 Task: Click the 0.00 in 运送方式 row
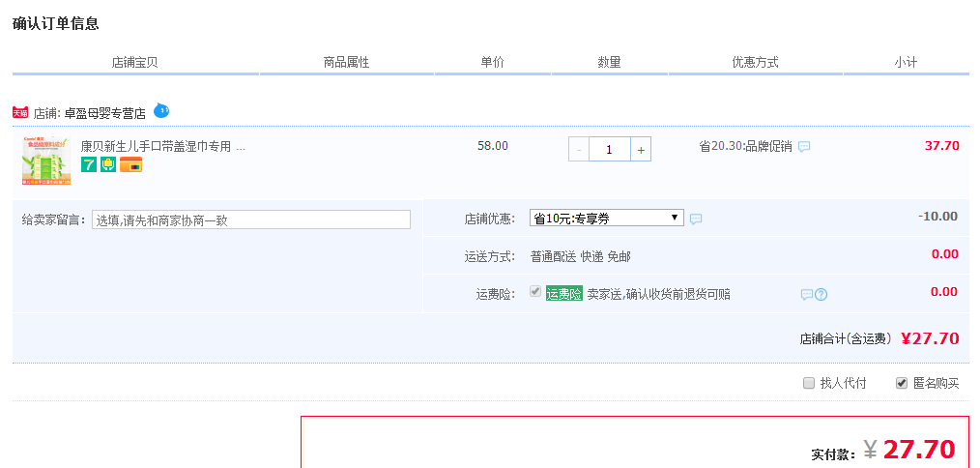(x=944, y=254)
